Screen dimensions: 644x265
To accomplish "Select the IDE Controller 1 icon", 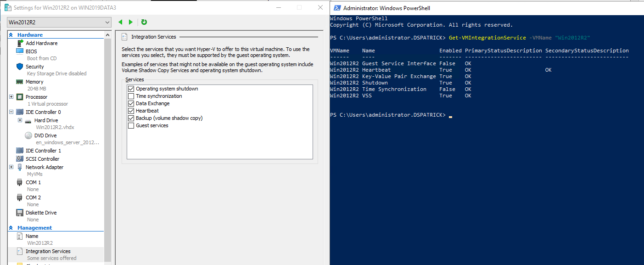I will pos(20,151).
